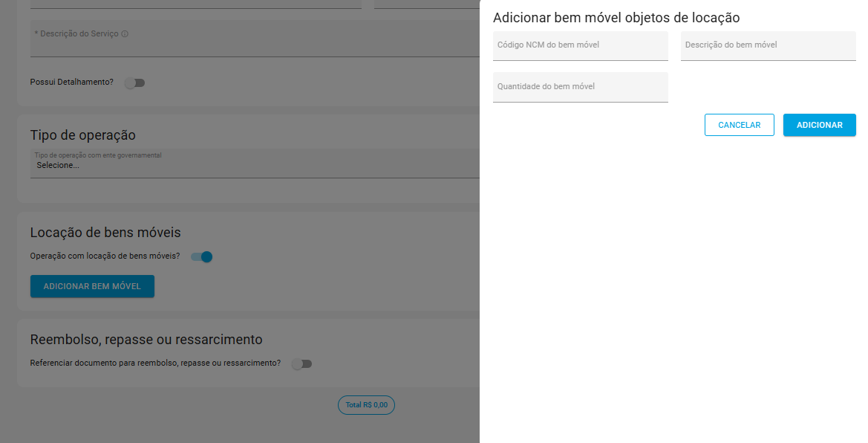
Task: Toggle the Possui Detalhamento switch
Action: click(134, 83)
